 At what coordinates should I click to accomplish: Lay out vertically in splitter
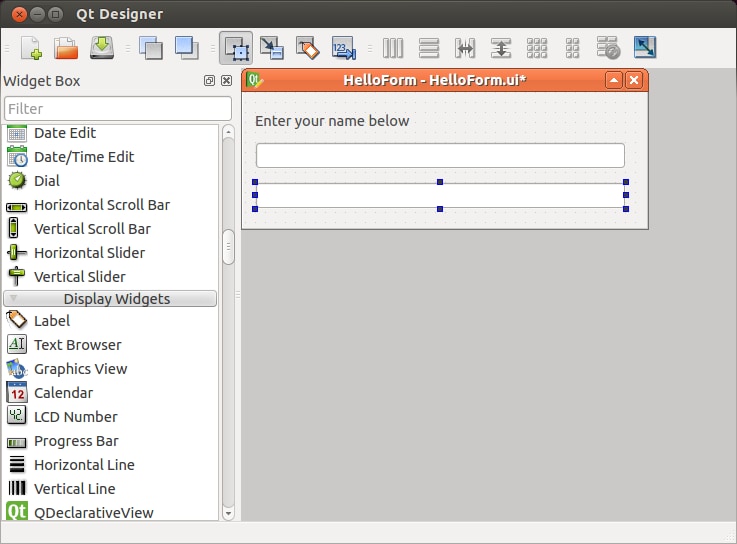pyautogui.click(x=501, y=48)
